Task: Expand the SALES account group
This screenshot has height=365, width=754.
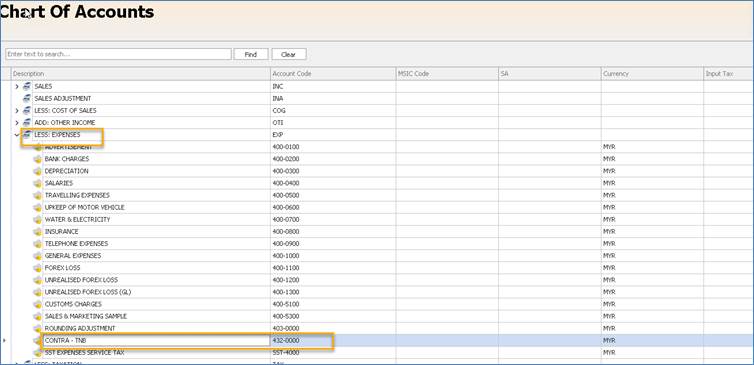Action: tap(17, 87)
